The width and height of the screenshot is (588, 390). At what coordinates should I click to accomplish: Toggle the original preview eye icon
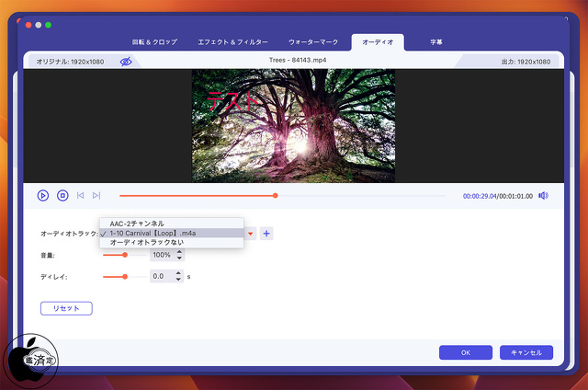click(x=126, y=62)
